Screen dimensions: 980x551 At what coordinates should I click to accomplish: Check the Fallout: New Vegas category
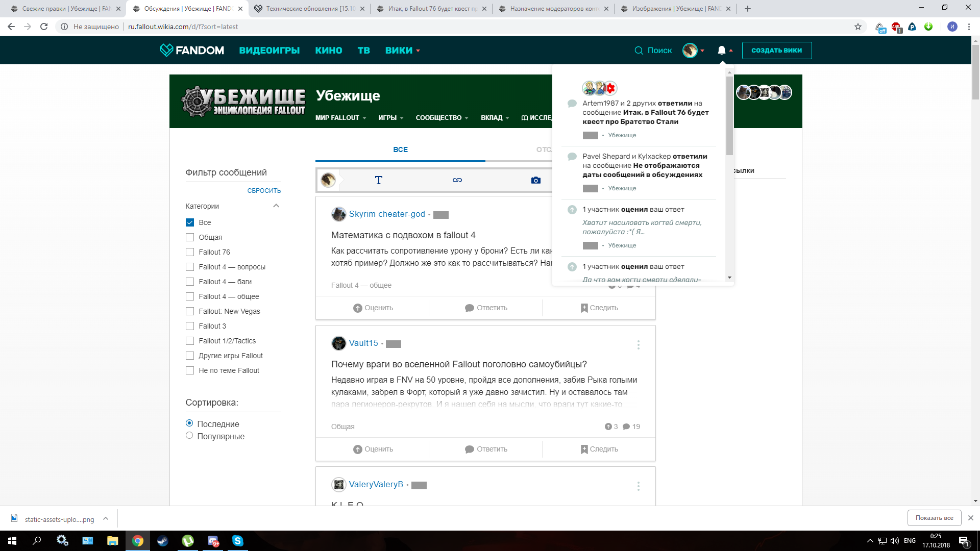coord(190,311)
